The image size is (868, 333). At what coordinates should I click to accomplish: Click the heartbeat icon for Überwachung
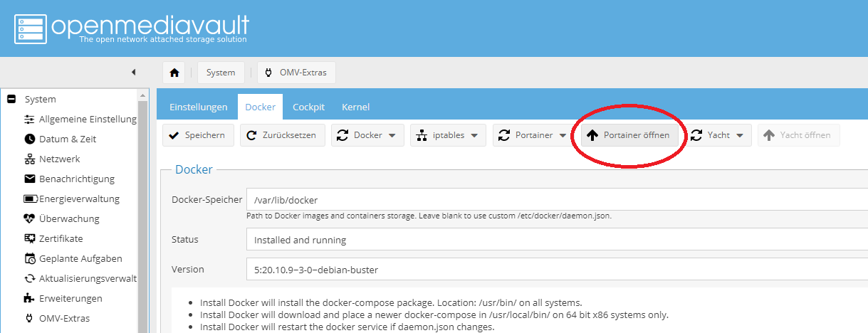pos(29,218)
